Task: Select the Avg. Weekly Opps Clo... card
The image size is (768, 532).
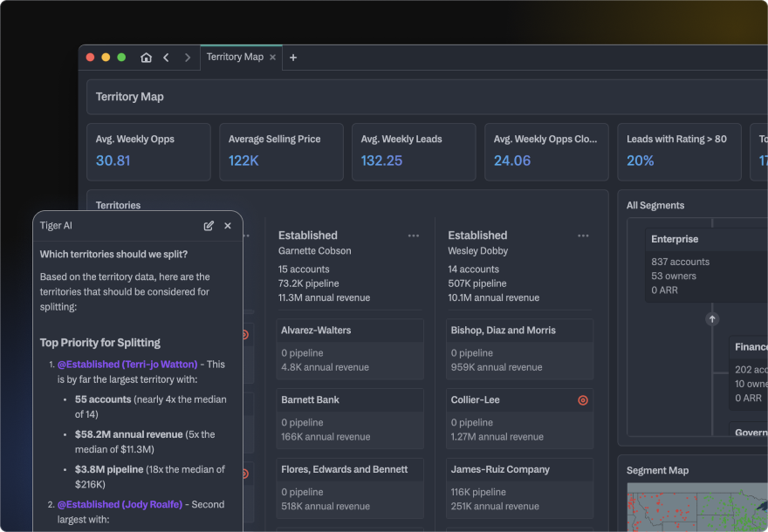Action: coord(546,153)
